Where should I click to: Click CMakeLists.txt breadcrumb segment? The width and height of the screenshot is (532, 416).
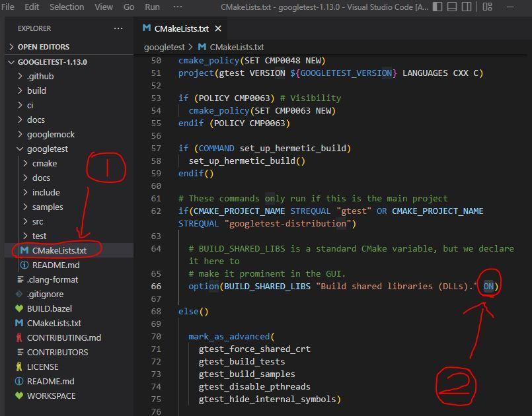coord(237,47)
